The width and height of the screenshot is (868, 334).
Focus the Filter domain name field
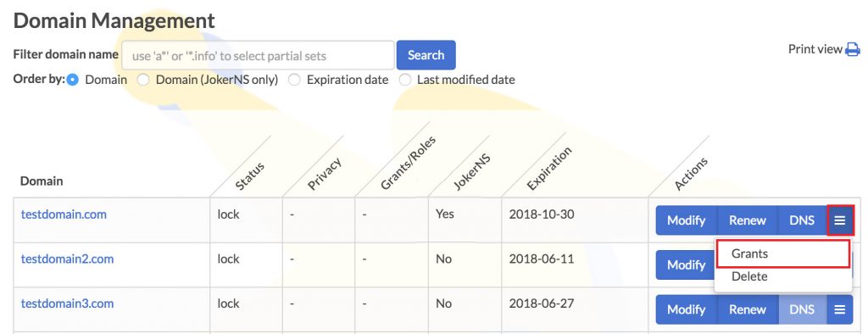(258, 55)
